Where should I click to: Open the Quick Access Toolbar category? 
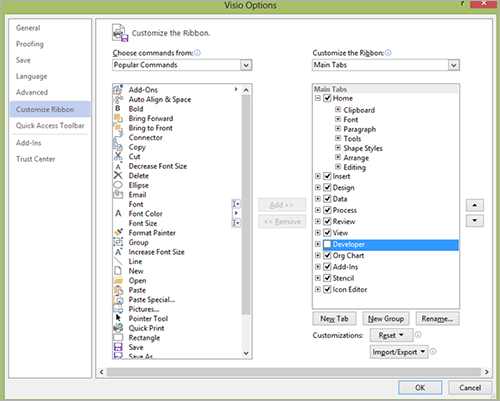(50, 125)
